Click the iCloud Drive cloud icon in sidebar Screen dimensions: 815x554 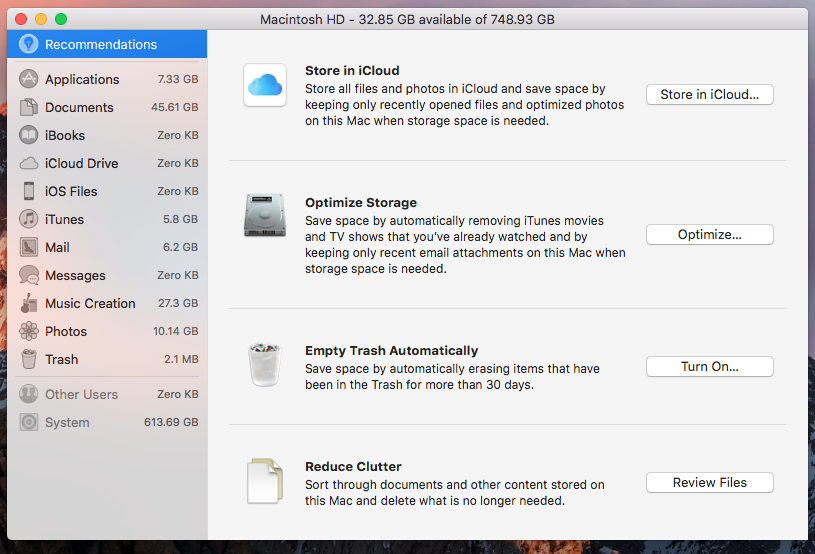point(29,164)
